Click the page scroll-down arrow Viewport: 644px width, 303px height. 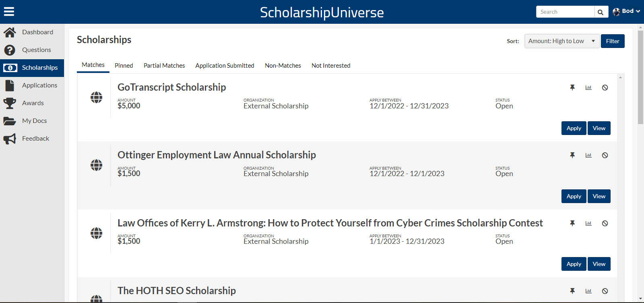[x=640, y=299]
